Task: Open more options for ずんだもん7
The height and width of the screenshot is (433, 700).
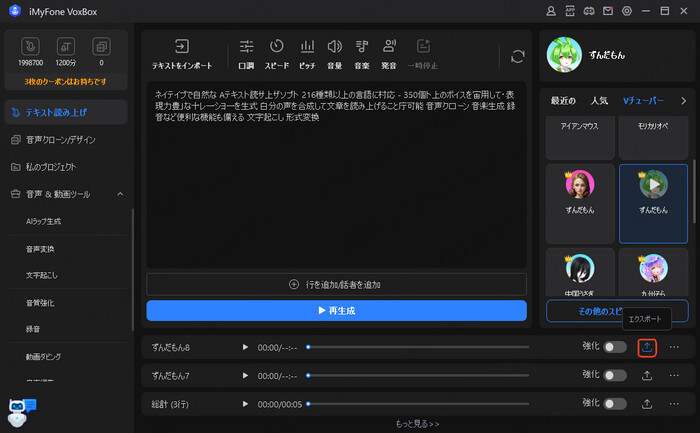Action: [x=674, y=376]
